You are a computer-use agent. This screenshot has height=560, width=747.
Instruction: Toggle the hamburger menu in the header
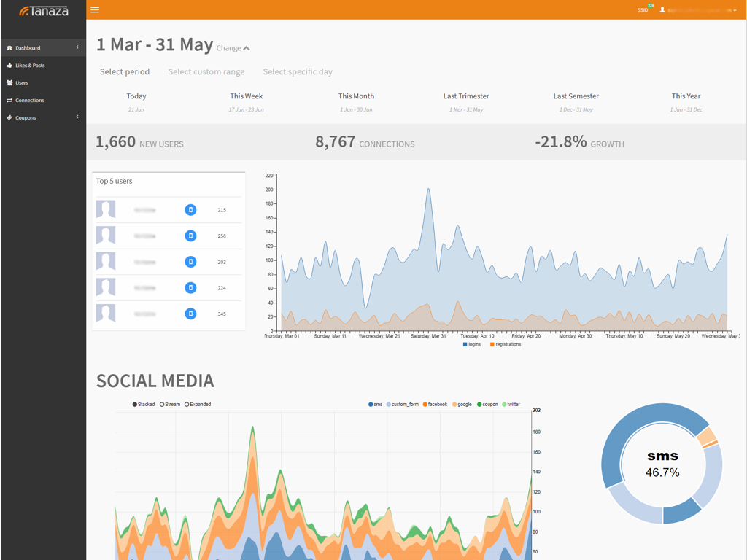point(95,10)
